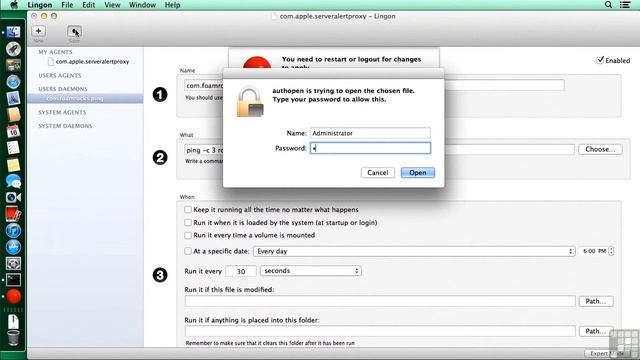Open Photo Booth icon in dock
The width and height of the screenshot is (640, 360).
point(13,214)
